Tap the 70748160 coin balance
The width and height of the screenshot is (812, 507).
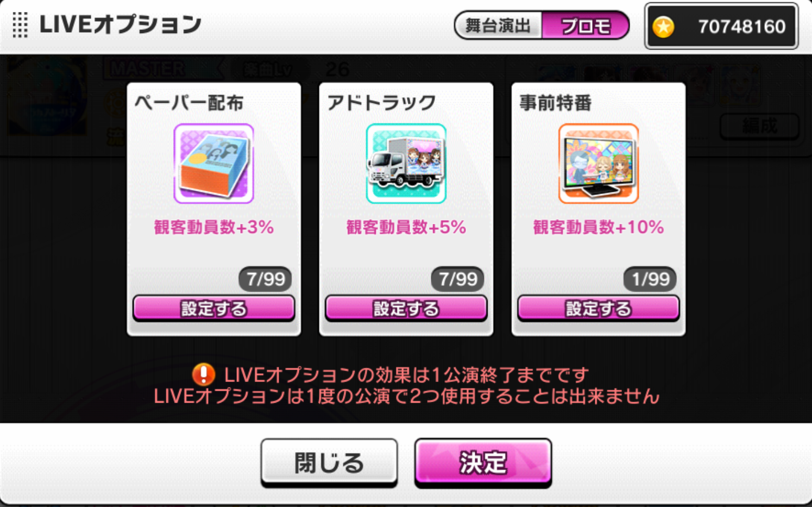(x=741, y=27)
